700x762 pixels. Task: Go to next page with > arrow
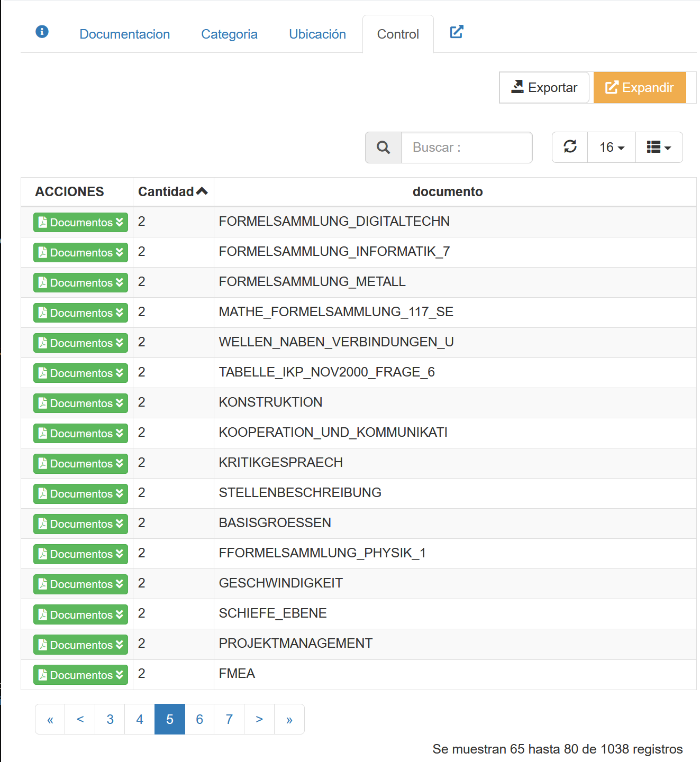[259, 719]
